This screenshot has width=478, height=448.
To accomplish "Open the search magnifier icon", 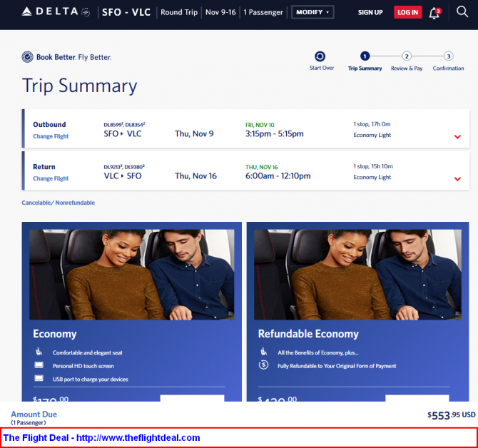I will click(462, 12).
